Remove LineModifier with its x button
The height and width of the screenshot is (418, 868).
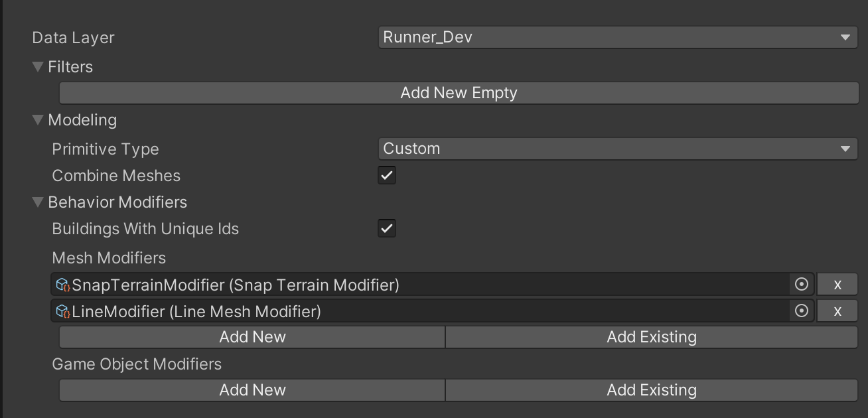click(x=837, y=311)
